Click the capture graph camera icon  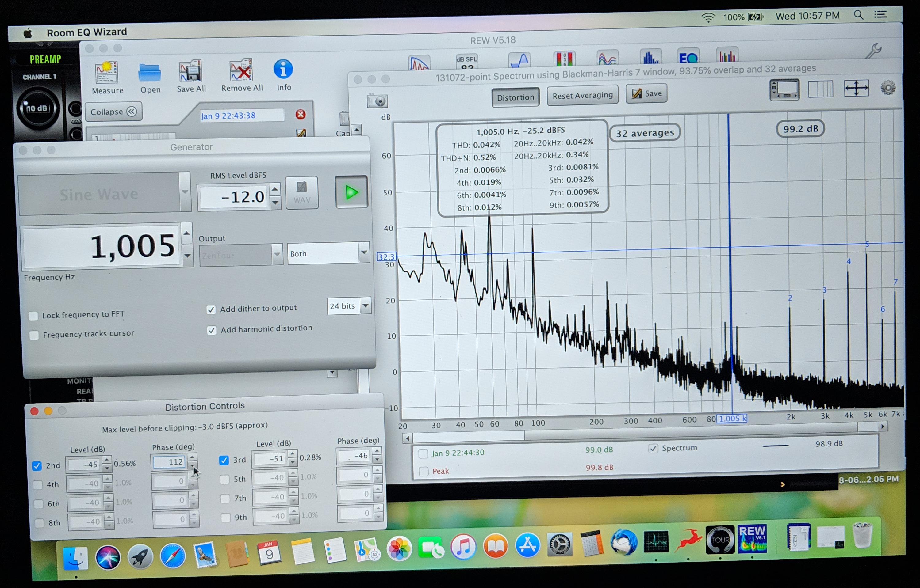point(377,101)
